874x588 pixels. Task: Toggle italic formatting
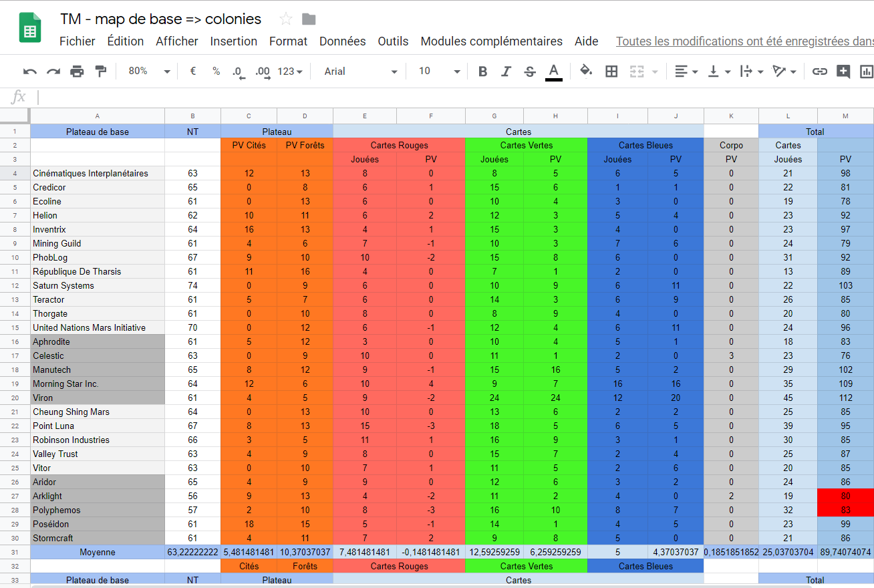point(506,71)
